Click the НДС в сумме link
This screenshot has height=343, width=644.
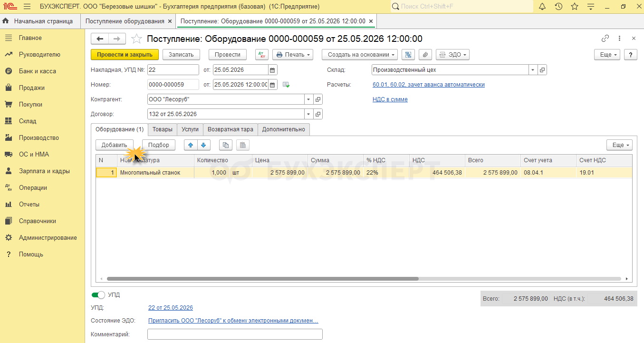tap(390, 99)
